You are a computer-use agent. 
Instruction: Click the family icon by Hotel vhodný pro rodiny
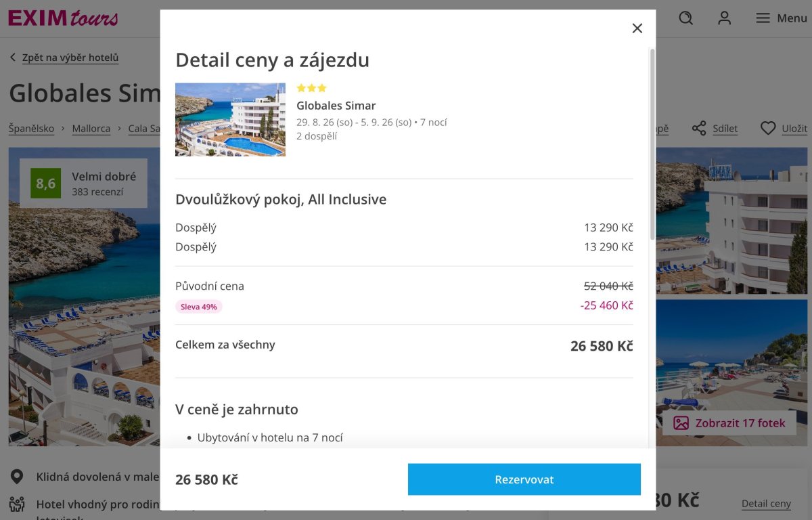point(17,504)
